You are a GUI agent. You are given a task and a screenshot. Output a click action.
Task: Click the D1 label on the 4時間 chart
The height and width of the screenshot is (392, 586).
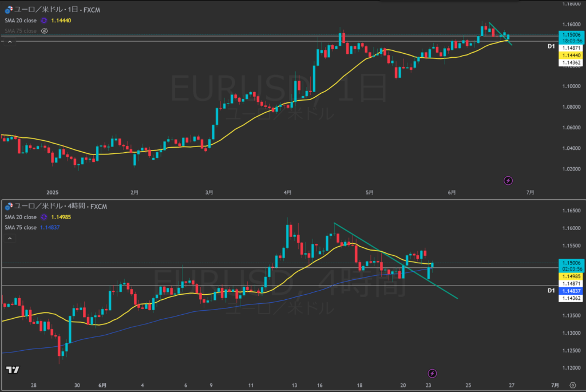[551, 291]
